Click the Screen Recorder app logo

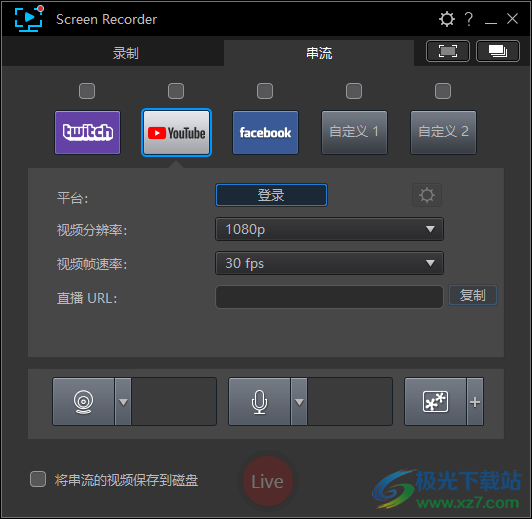click(29, 19)
